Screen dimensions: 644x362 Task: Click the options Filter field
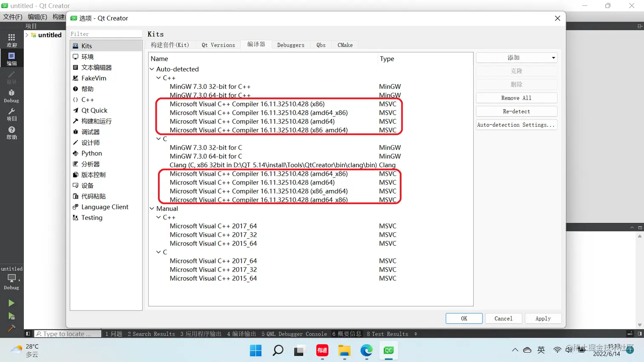[106, 34]
